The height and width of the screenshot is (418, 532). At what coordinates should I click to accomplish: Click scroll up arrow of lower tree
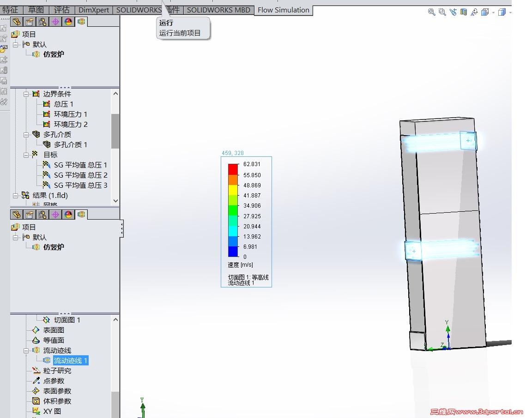(x=115, y=320)
